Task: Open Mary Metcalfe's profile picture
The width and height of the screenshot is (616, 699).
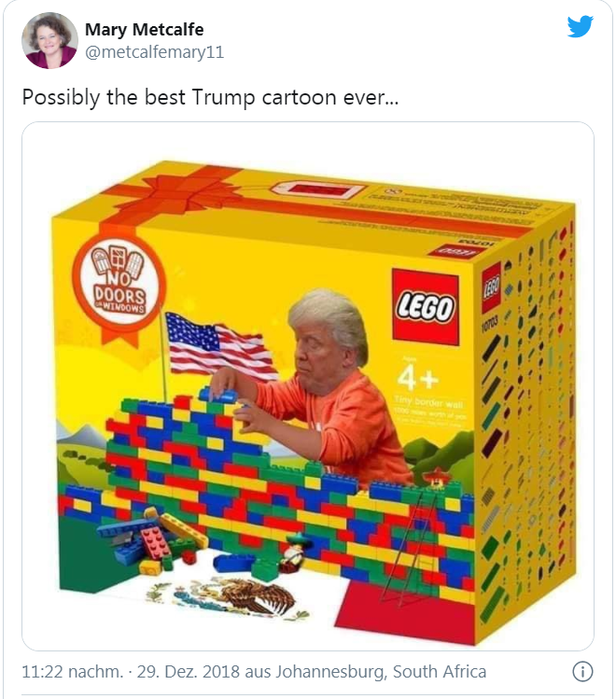Action: 49,40
